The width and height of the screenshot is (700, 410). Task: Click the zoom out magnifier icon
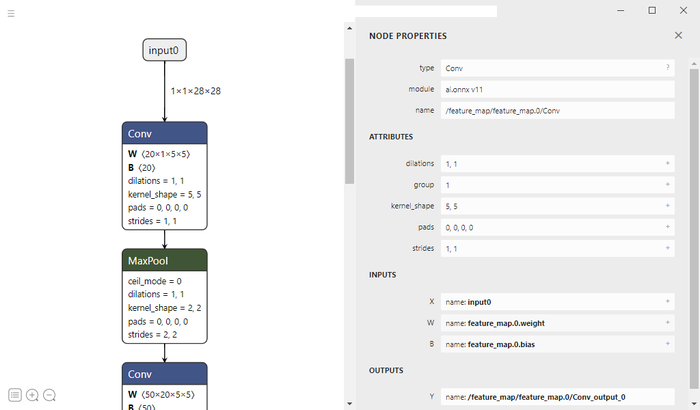(49, 395)
